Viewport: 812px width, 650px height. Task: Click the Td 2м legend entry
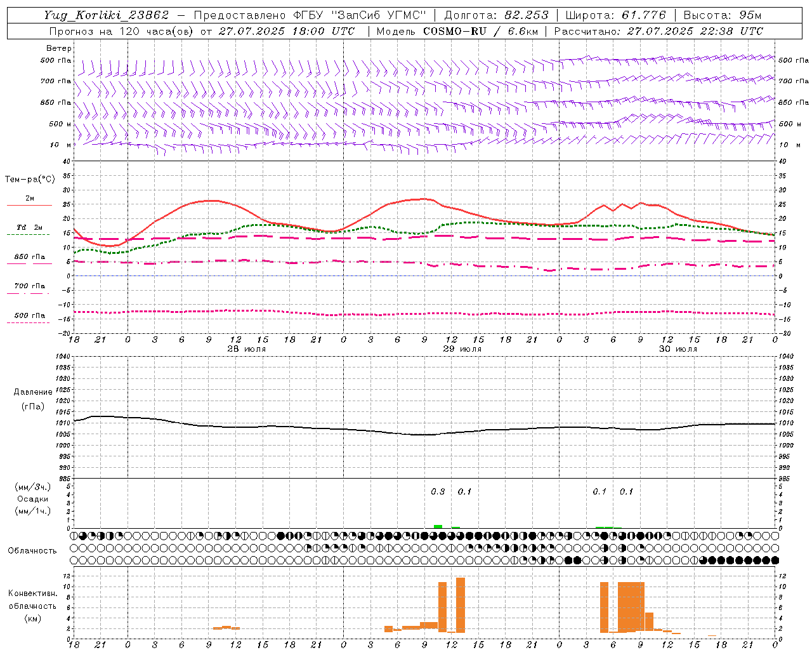30,227
